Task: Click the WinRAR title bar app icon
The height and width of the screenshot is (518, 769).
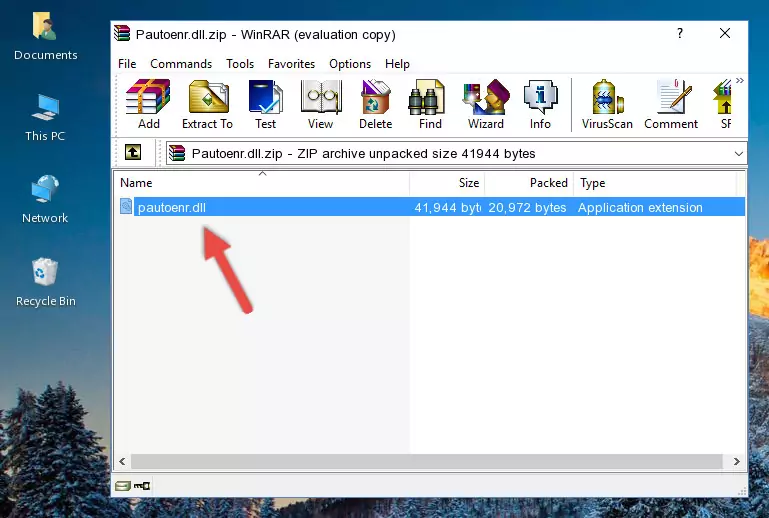Action: pos(122,33)
